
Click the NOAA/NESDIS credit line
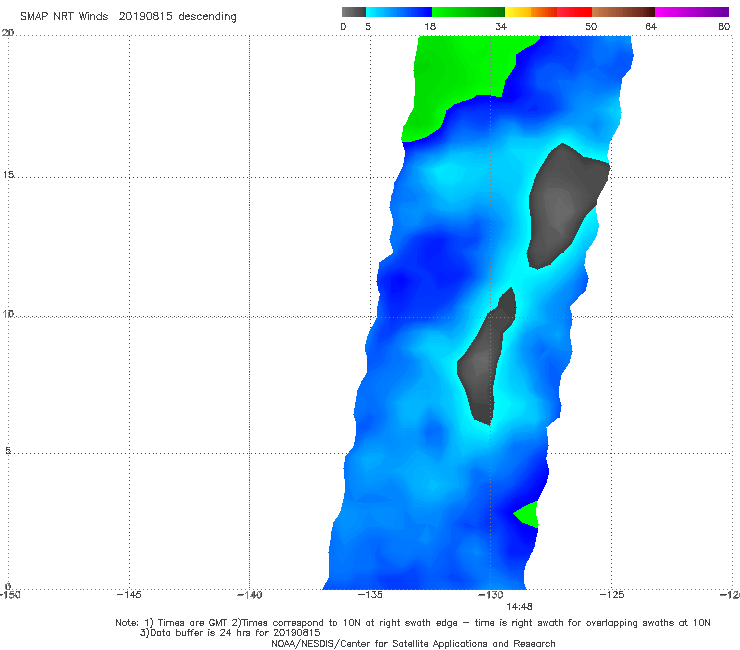click(413, 644)
